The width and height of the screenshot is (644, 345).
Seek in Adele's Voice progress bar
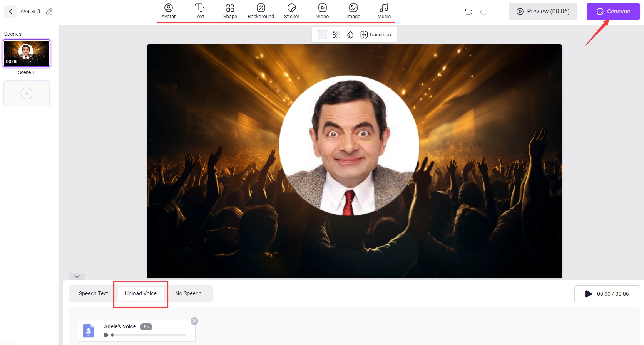pyautogui.click(x=149, y=335)
